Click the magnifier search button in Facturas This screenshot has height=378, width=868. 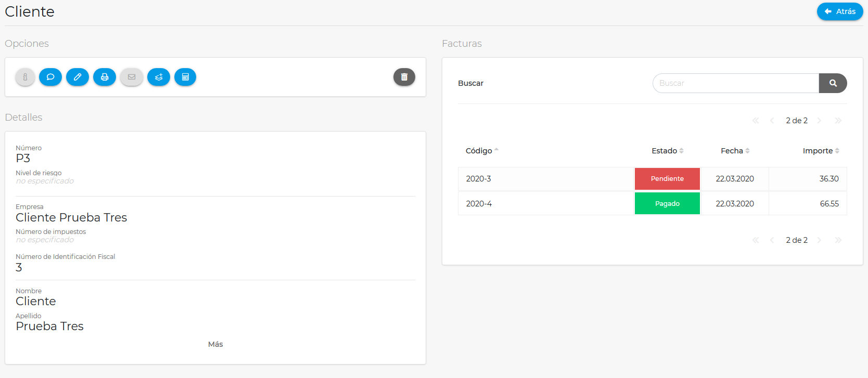(833, 83)
